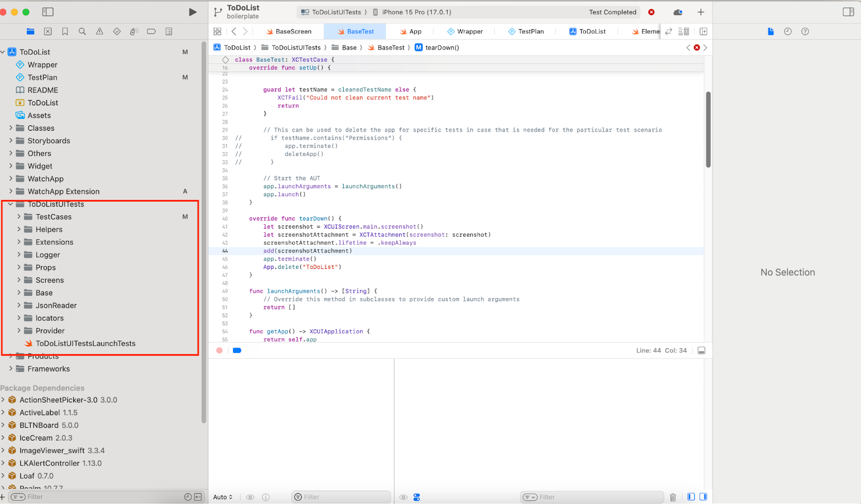This screenshot has width=861, height=504.
Task: Expand the Helpers folder
Action: click(x=19, y=230)
